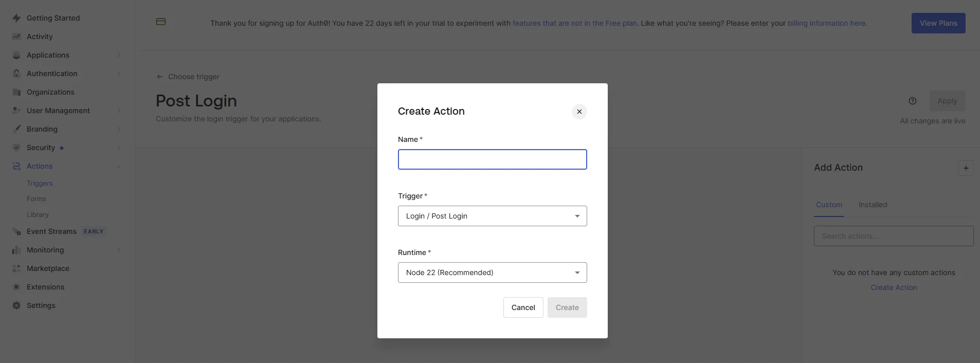Click the Monitoring bar chart icon
This screenshot has height=363, width=980.
(16, 250)
